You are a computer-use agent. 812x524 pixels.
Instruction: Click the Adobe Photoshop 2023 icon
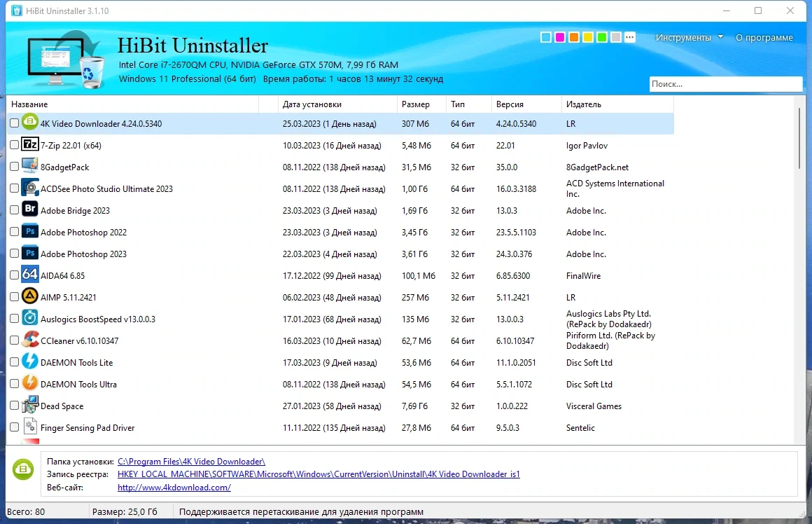tap(30, 254)
